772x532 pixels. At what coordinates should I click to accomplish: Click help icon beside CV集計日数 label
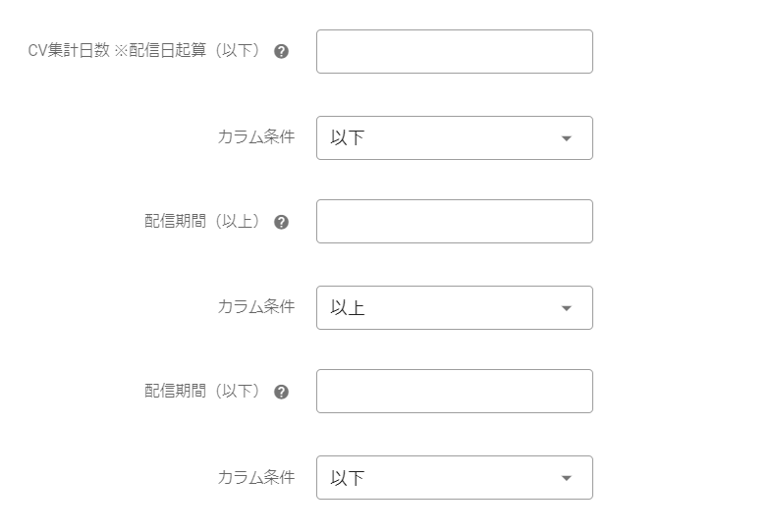point(281,52)
